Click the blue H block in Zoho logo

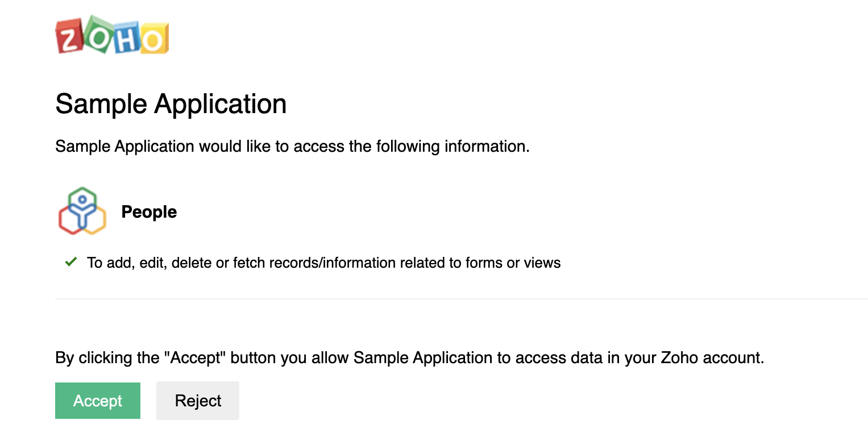127,40
